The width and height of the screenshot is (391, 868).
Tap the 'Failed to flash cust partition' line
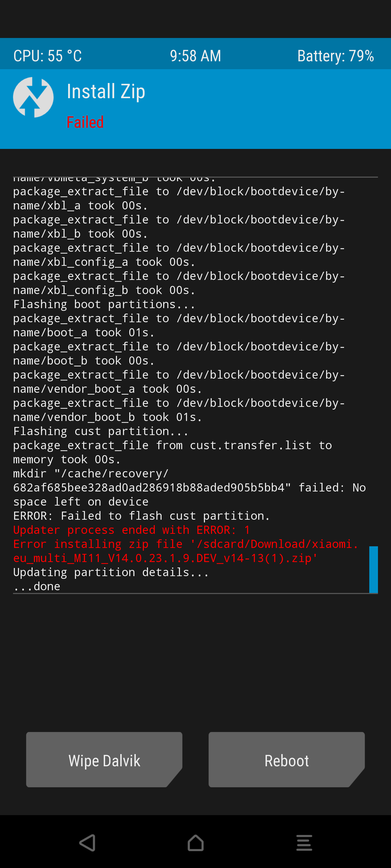tap(142, 516)
